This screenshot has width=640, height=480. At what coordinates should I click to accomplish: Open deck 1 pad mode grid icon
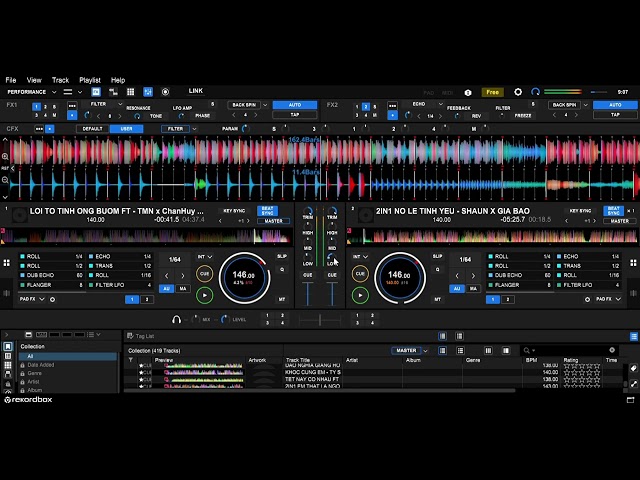coord(7,263)
